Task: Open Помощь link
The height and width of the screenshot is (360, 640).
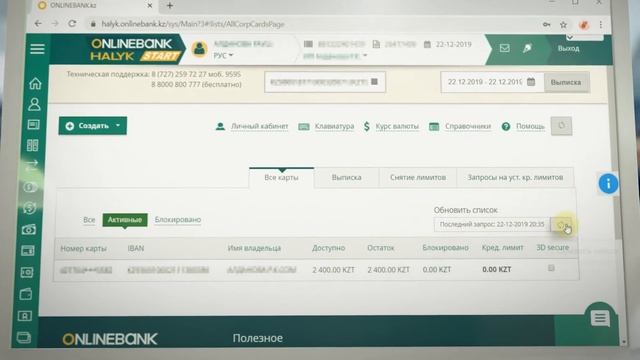Action: (x=530, y=127)
